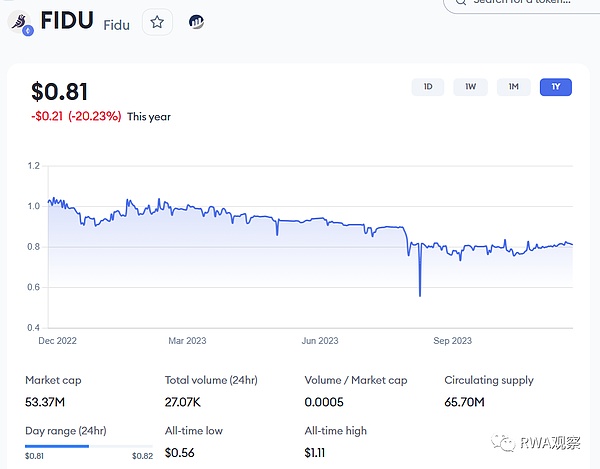Open the round chart badge icon

(x=196, y=22)
